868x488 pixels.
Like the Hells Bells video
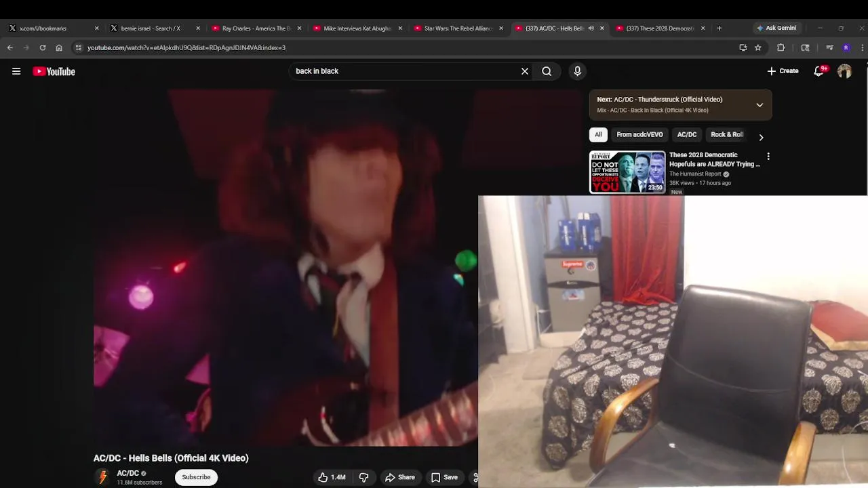click(x=332, y=477)
